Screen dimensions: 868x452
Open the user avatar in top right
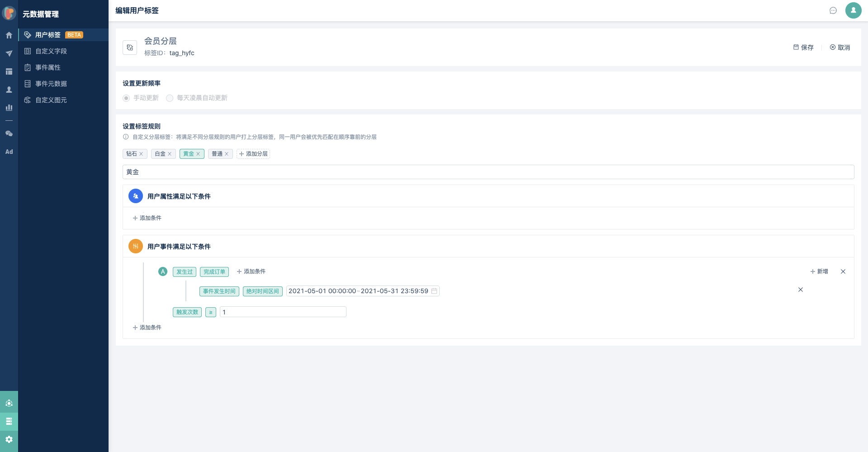point(853,10)
